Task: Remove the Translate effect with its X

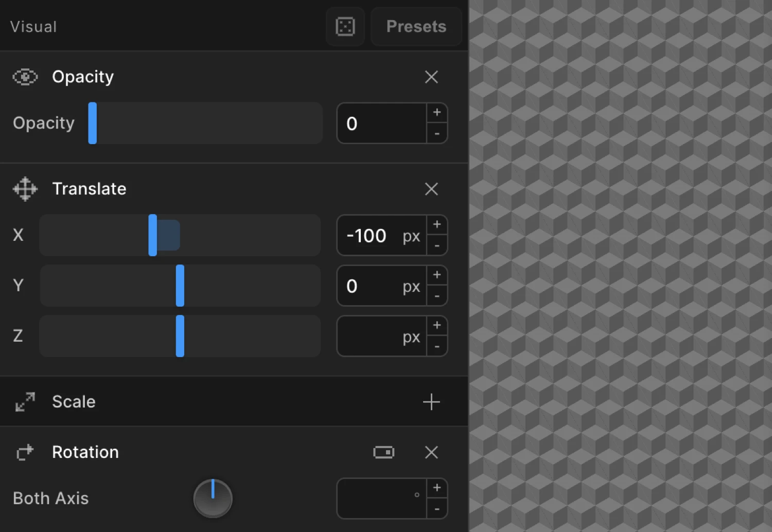Action: tap(431, 189)
